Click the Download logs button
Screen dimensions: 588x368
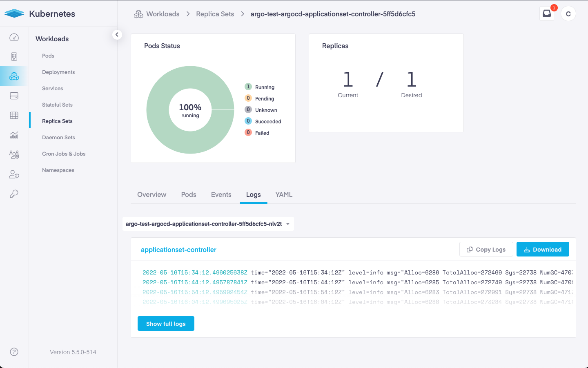point(542,250)
